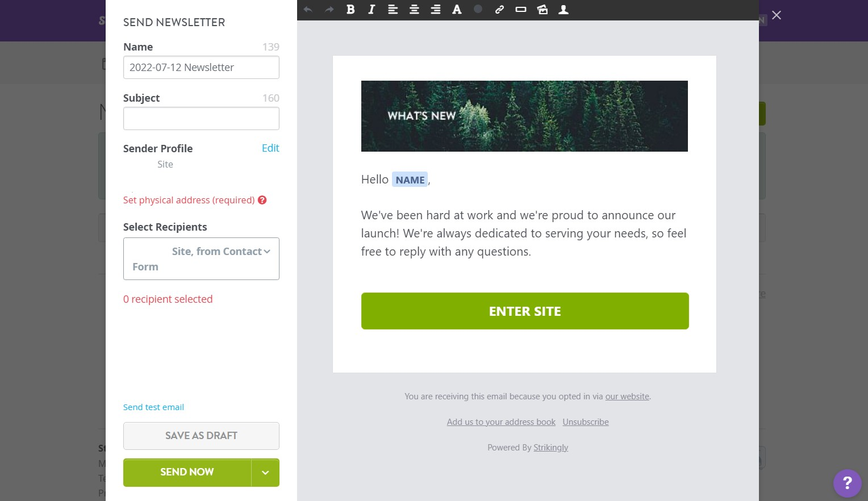Redo the edit using the redo arrow
The image size is (868, 501).
329,10
